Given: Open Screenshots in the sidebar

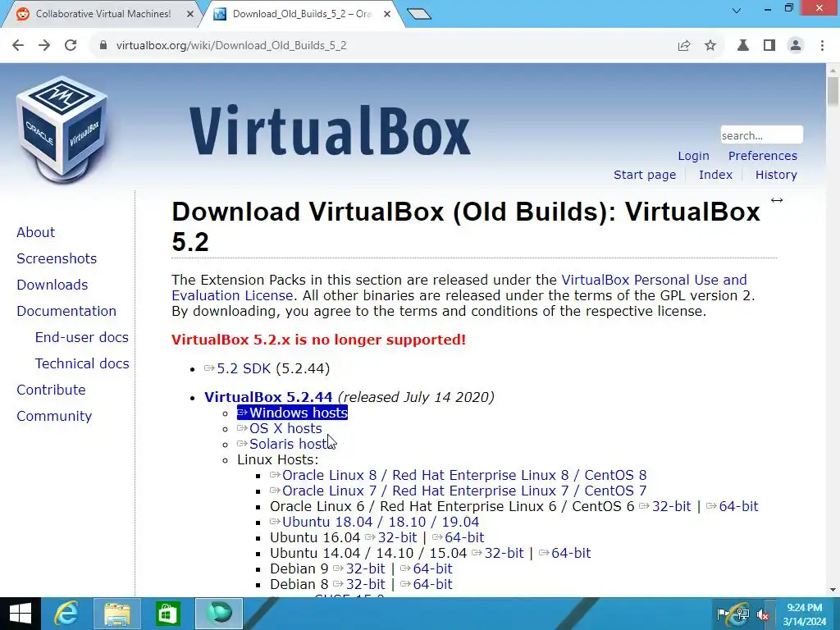Looking at the screenshot, I should (57, 258).
